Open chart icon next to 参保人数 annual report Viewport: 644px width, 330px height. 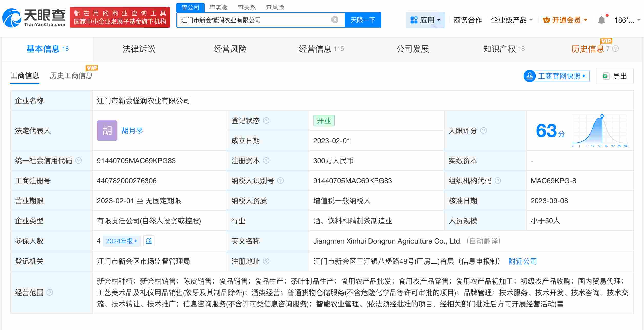point(149,241)
